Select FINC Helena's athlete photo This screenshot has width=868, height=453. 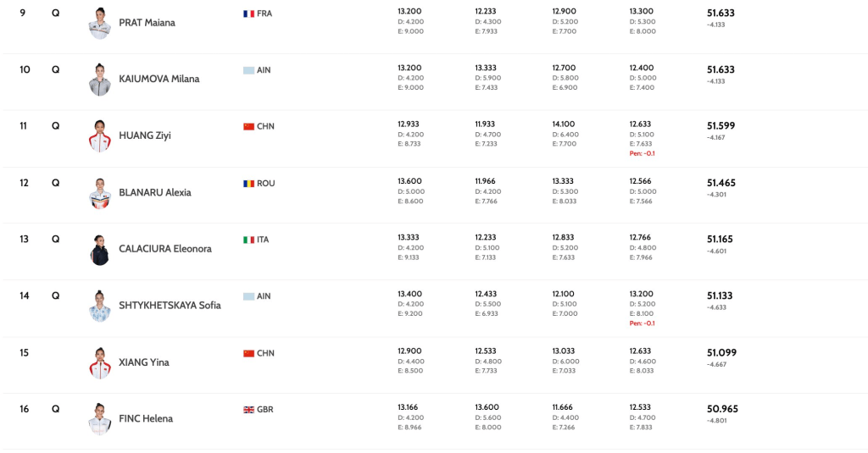pyautogui.click(x=100, y=419)
